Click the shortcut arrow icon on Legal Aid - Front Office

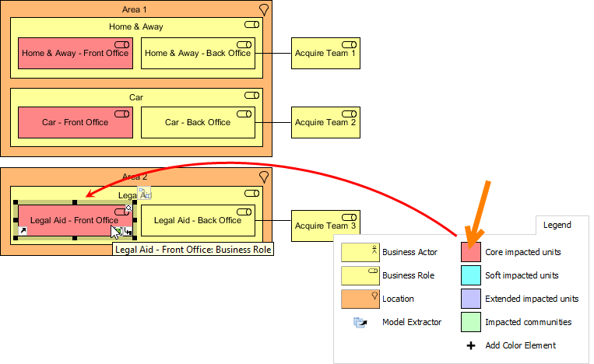pos(23,231)
